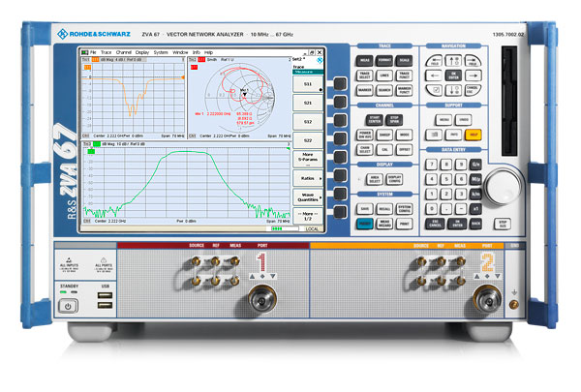Click the hardware softkey beside Ratios
The width and height of the screenshot is (581, 392).
tap(340, 175)
